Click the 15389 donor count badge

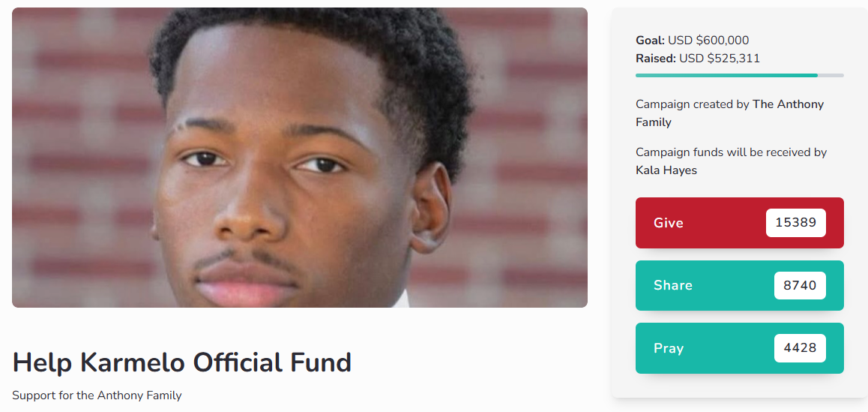tap(796, 223)
